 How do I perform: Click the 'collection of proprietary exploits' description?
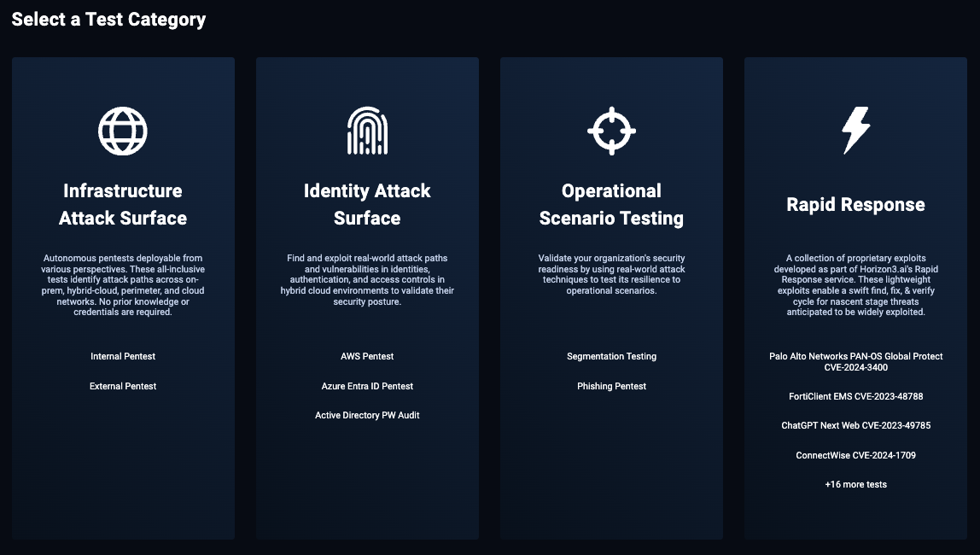pos(855,285)
